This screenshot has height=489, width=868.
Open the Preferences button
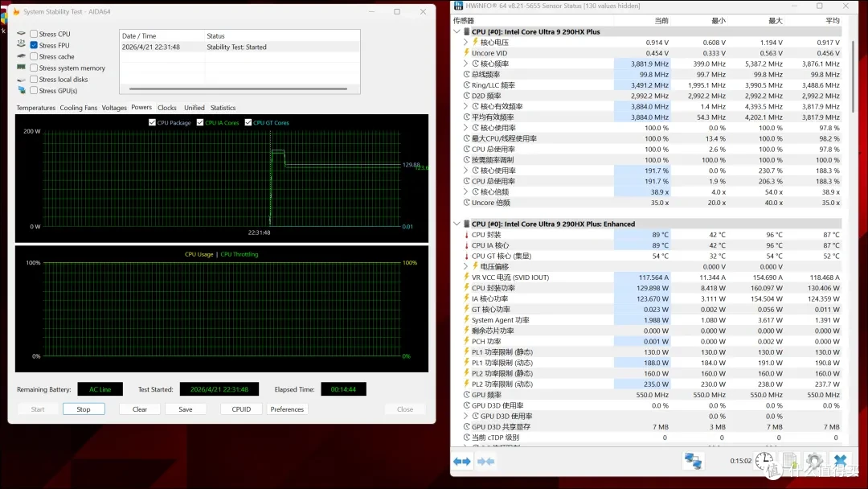pyautogui.click(x=287, y=409)
